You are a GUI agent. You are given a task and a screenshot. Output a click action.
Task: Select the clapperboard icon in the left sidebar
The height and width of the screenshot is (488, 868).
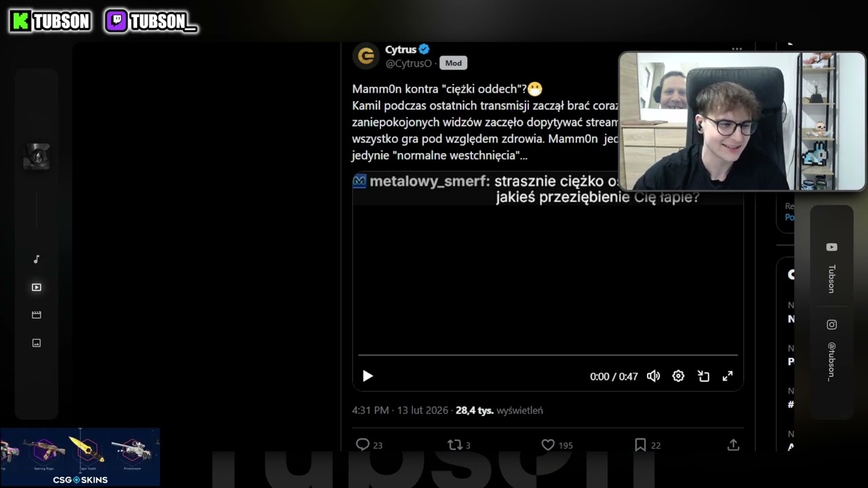coord(37,315)
